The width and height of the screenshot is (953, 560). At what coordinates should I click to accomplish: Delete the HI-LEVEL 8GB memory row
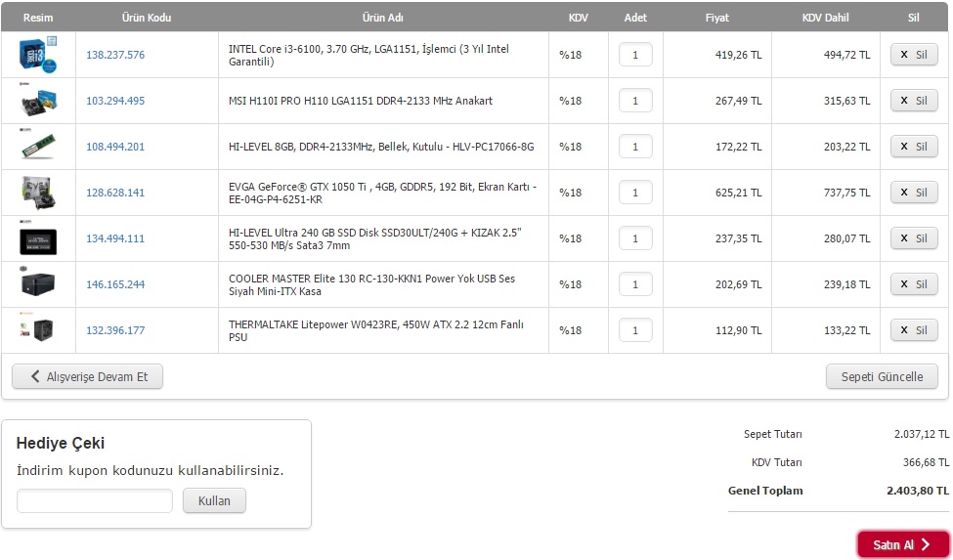click(x=914, y=147)
